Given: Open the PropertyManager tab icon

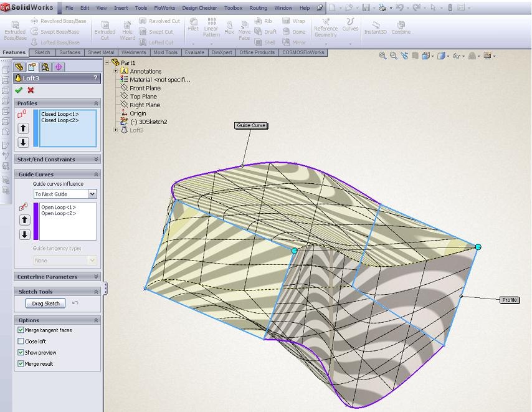Looking at the screenshot, I should (x=33, y=67).
